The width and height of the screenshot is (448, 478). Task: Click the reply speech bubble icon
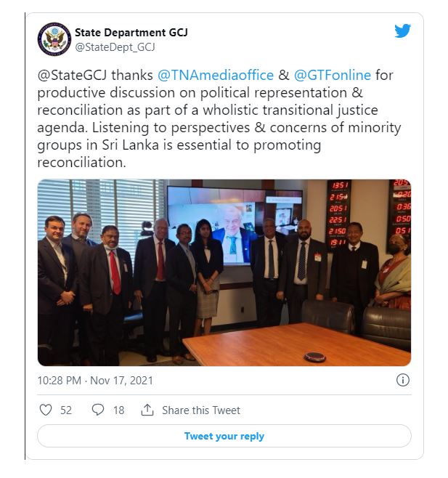(98, 410)
